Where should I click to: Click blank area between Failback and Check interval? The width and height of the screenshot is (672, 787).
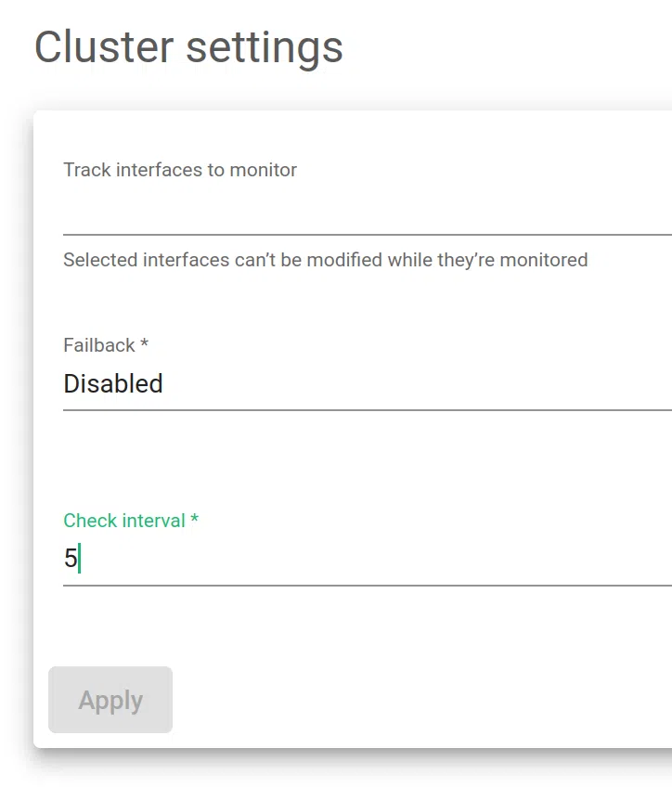(367, 459)
